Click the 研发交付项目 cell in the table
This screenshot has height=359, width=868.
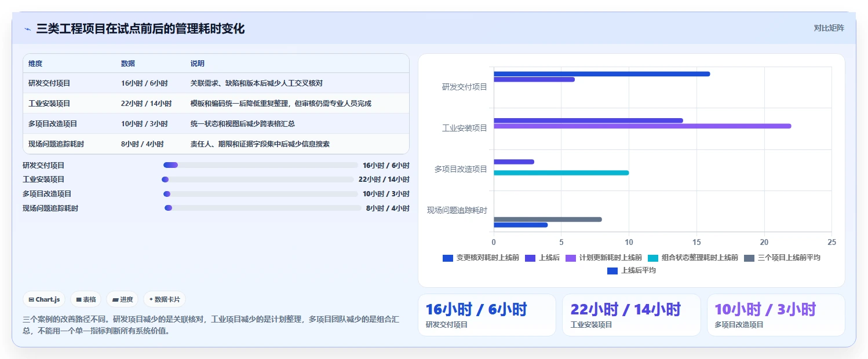(49, 83)
